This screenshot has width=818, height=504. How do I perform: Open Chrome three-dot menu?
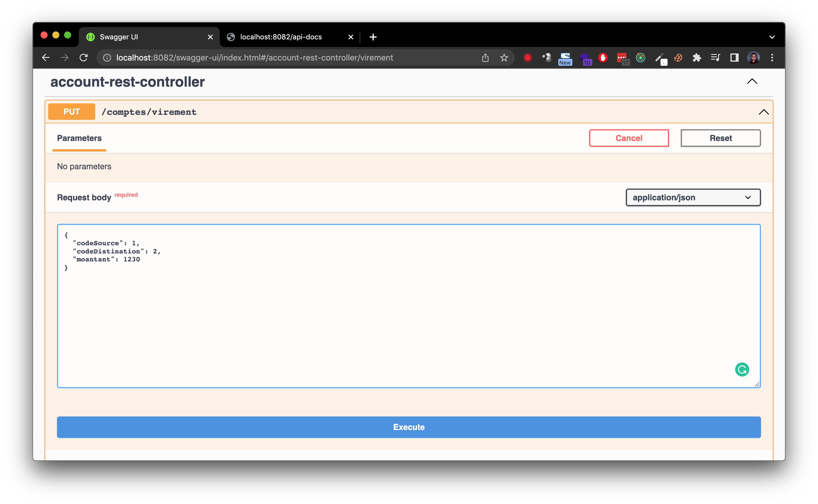(772, 58)
